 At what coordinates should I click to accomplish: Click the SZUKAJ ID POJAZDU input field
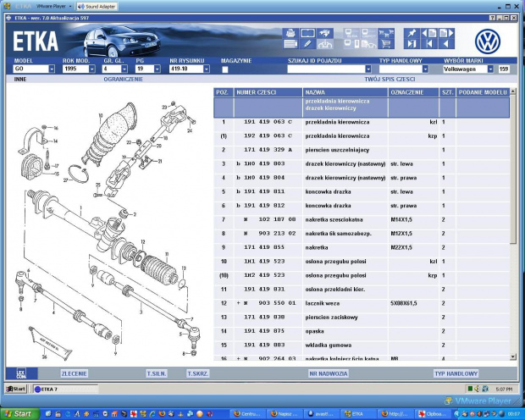(326, 69)
